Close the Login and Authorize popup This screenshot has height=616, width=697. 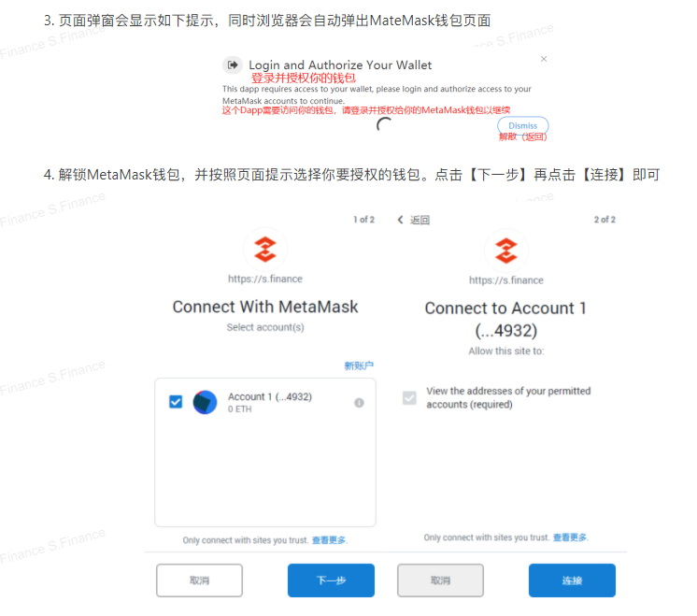pyautogui.click(x=543, y=59)
